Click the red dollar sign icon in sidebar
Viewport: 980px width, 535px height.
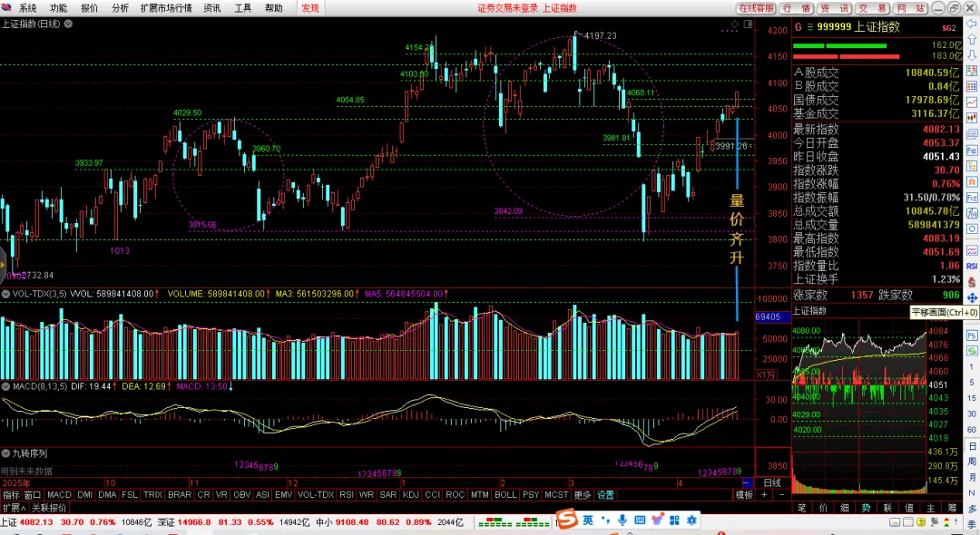[972, 282]
